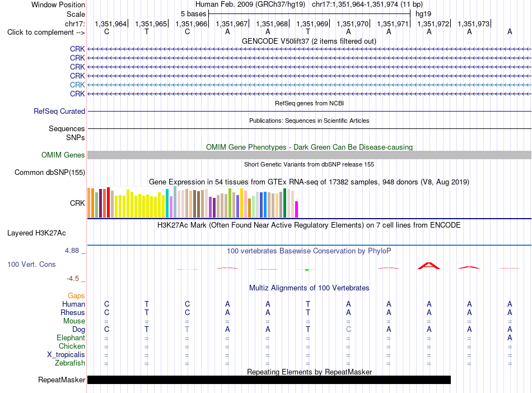Image resolution: width=532 pixels, height=393 pixels.
Task: Click the 'Click to complement -->' label
Action: (46, 33)
